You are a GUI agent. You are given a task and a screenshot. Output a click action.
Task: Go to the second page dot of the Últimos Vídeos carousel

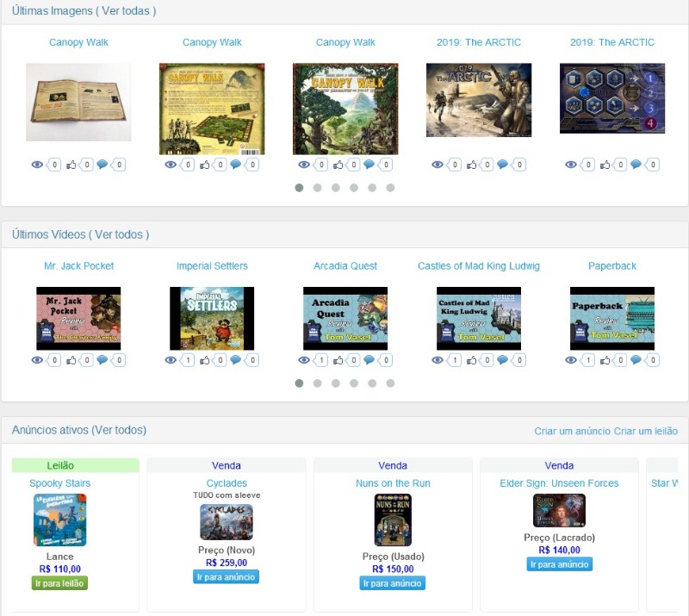(317, 383)
